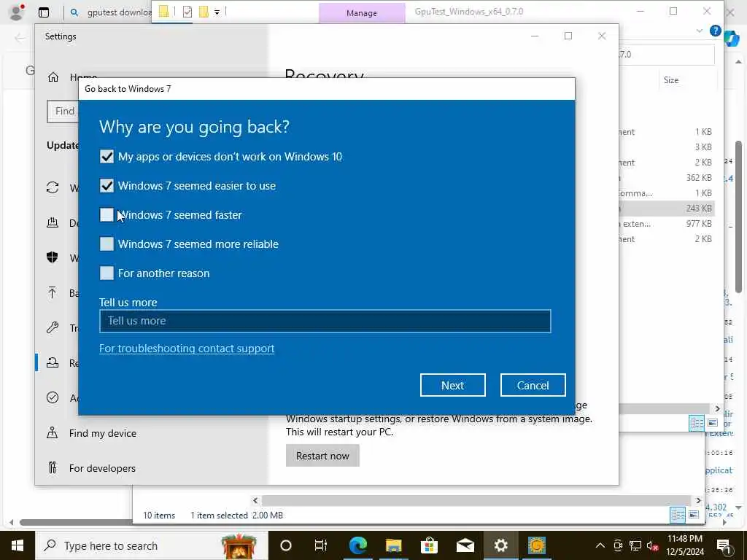Open Mail app from taskbar
Screen dimensions: 747x560
(x=465, y=545)
